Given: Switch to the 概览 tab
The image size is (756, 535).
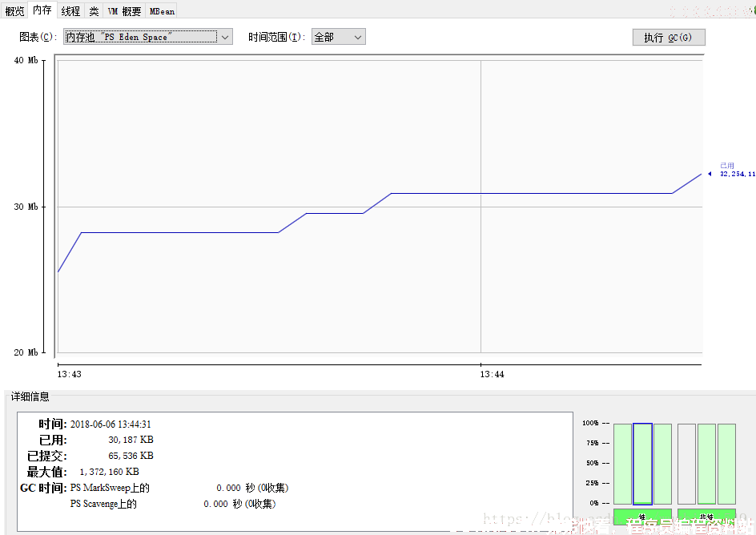Looking at the screenshot, I should click(14, 10).
